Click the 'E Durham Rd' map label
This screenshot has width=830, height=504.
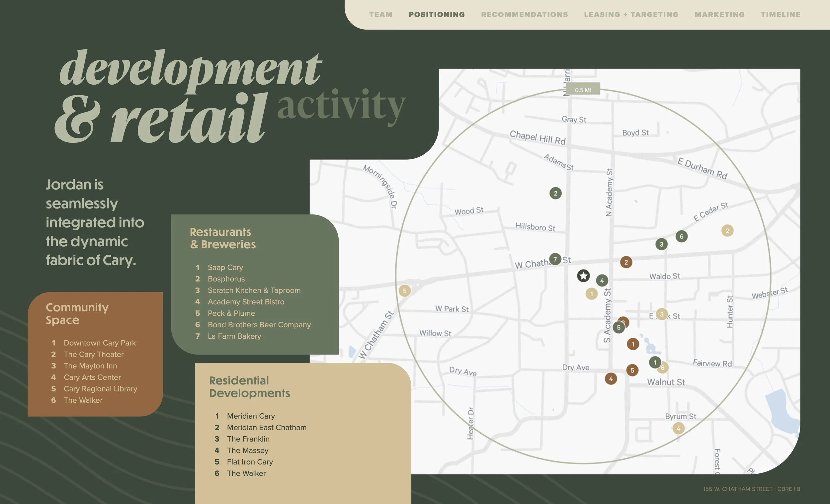click(x=702, y=168)
